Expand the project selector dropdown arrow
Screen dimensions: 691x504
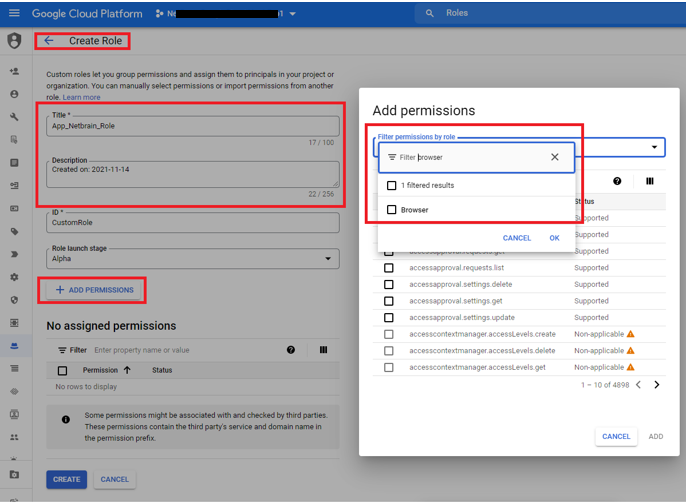tap(293, 14)
